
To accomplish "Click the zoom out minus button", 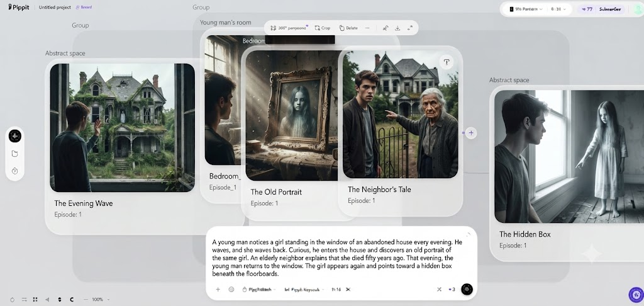I will 85,300.
